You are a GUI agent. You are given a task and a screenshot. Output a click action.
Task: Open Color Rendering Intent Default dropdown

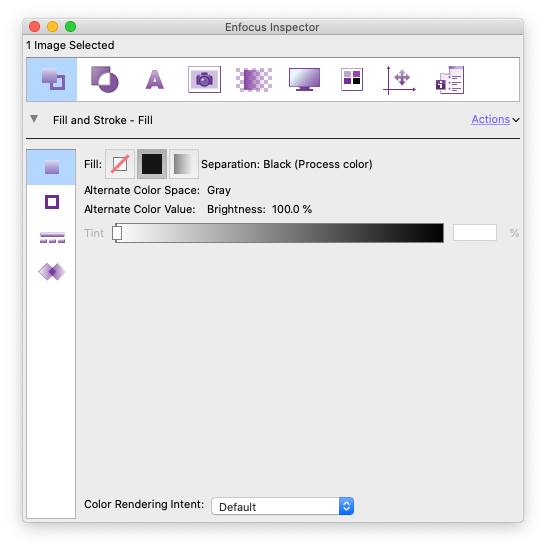pos(283,506)
